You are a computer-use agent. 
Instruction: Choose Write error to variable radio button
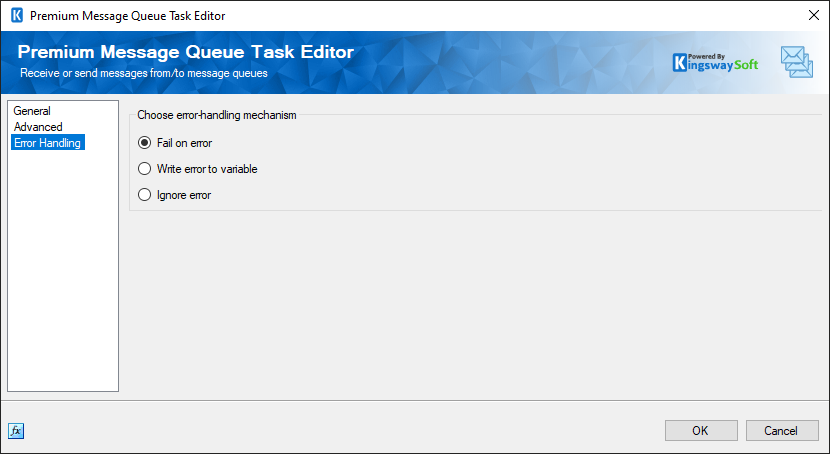click(145, 169)
